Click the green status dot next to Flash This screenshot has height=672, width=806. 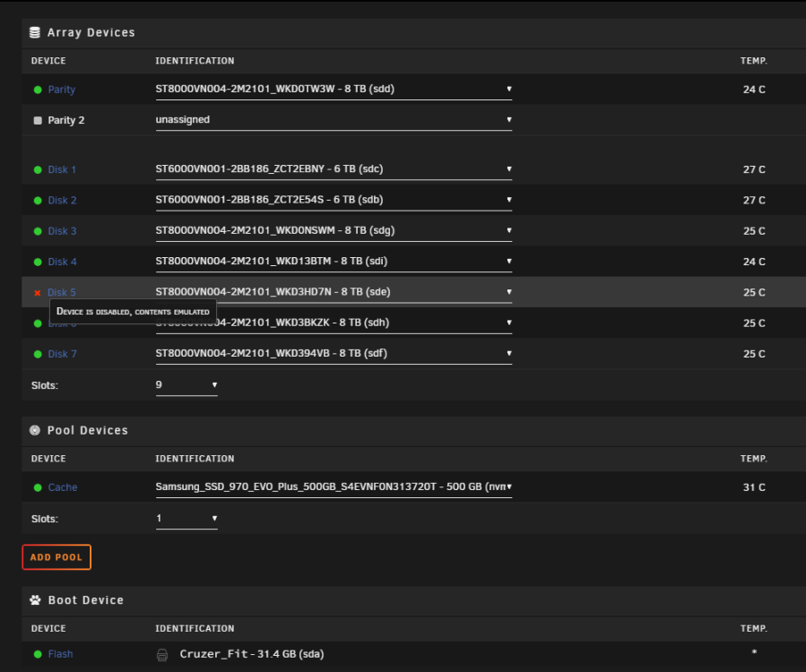coord(38,655)
